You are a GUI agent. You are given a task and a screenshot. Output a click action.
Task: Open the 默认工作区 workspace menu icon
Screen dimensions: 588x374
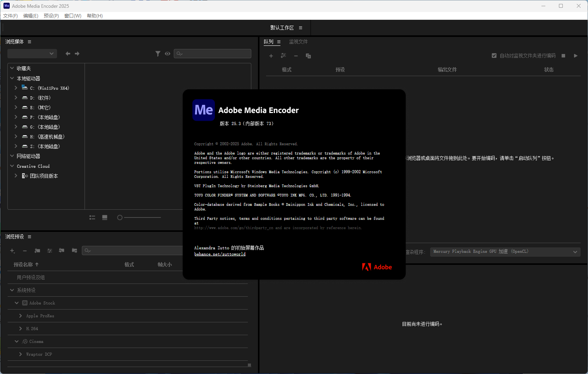[x=301, y=28]
